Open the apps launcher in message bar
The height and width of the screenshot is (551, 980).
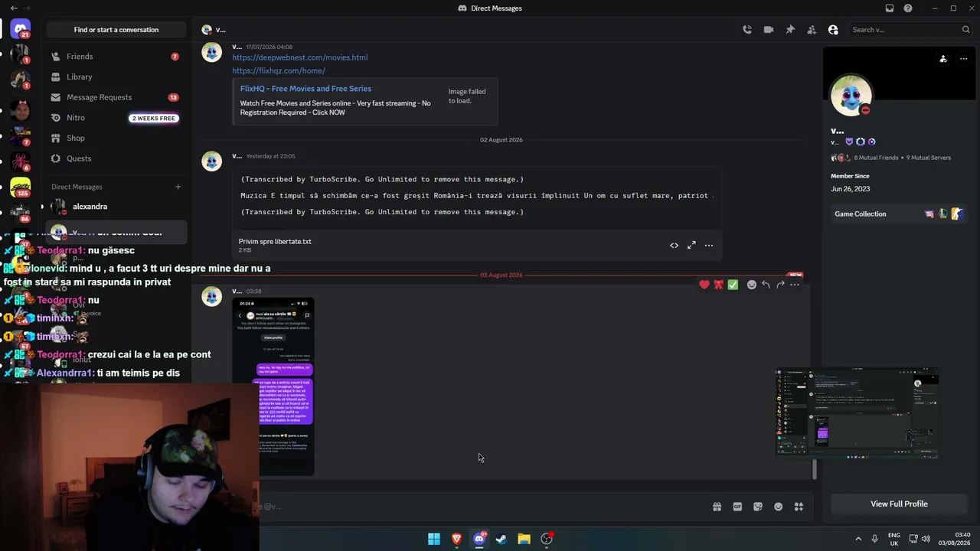tap(799, 507)
